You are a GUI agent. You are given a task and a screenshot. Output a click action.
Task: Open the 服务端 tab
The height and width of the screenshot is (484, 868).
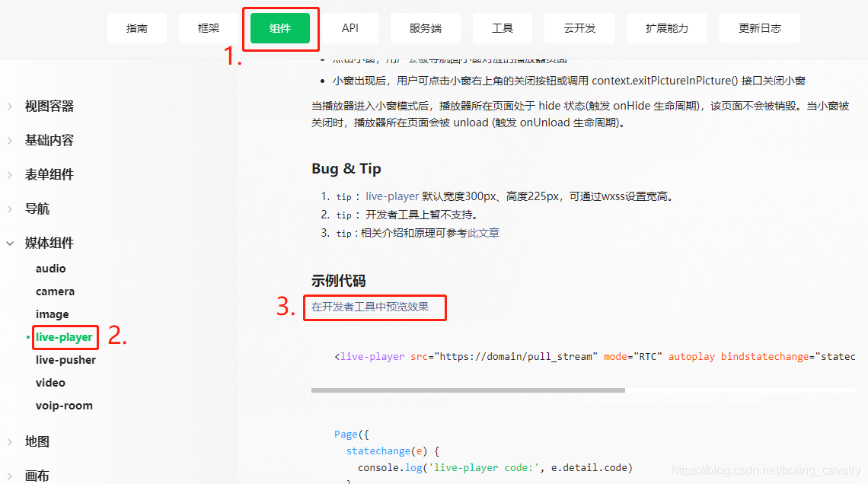425,28
